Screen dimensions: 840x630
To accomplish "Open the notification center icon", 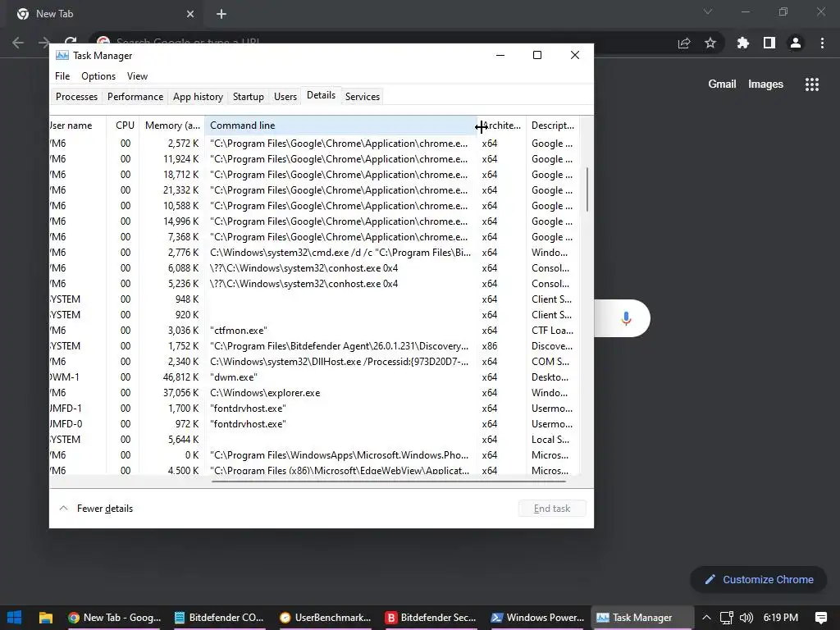I will click(x=820, y=617).
